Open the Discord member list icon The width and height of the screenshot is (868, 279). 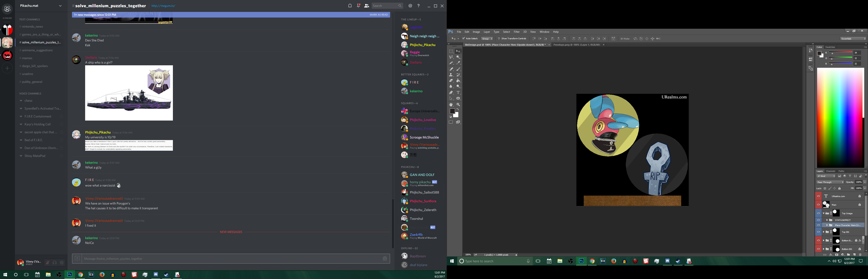point(367,6)
